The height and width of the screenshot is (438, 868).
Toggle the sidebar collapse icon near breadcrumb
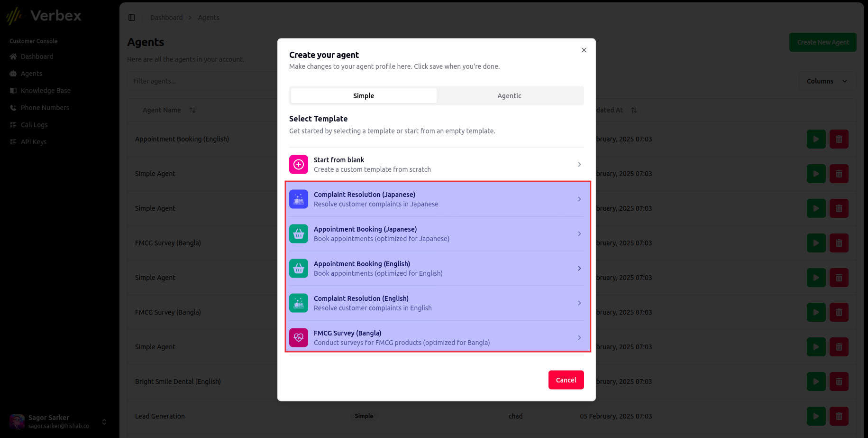[x=132, y=17]
